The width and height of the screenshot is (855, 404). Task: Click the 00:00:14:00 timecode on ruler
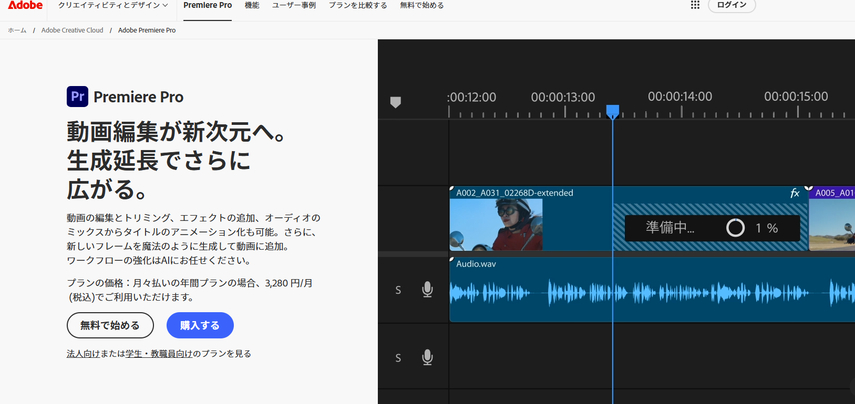[x=680, y=97]
